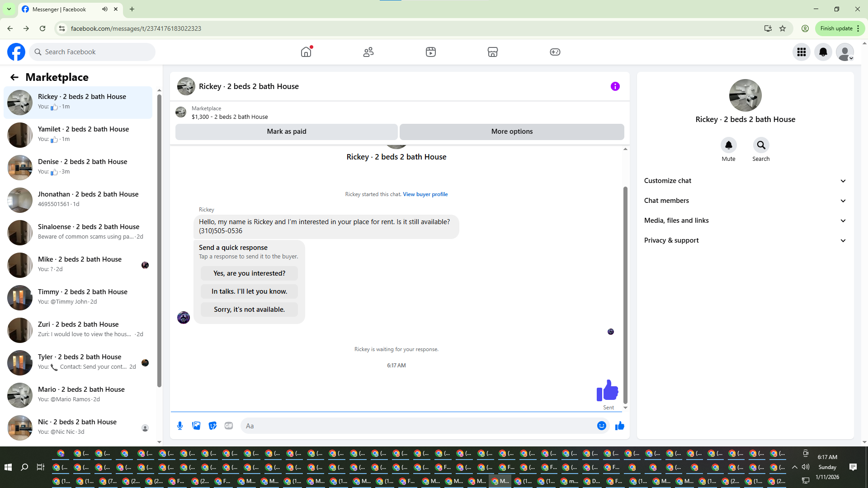Open the Rickey conversation in the list

point(78,103)
